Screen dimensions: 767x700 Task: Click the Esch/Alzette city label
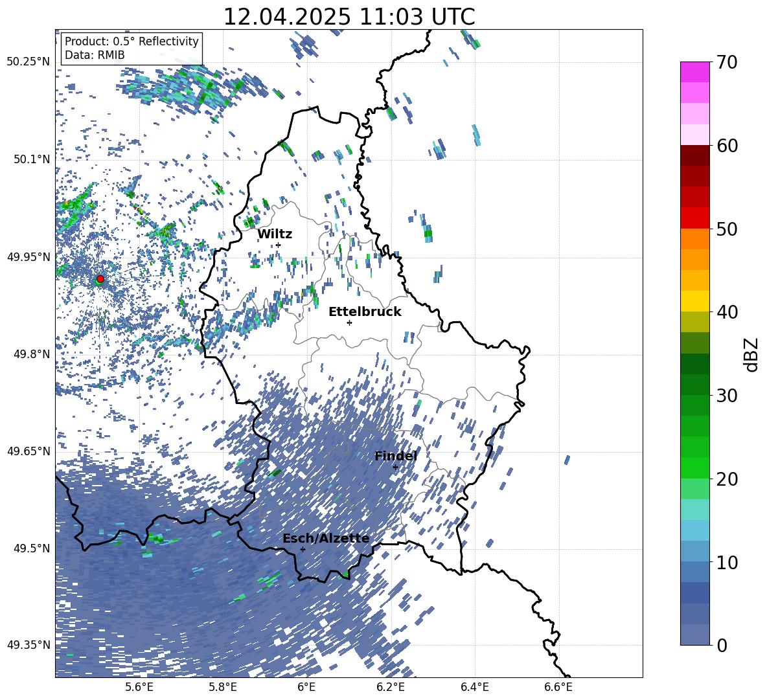326,539
